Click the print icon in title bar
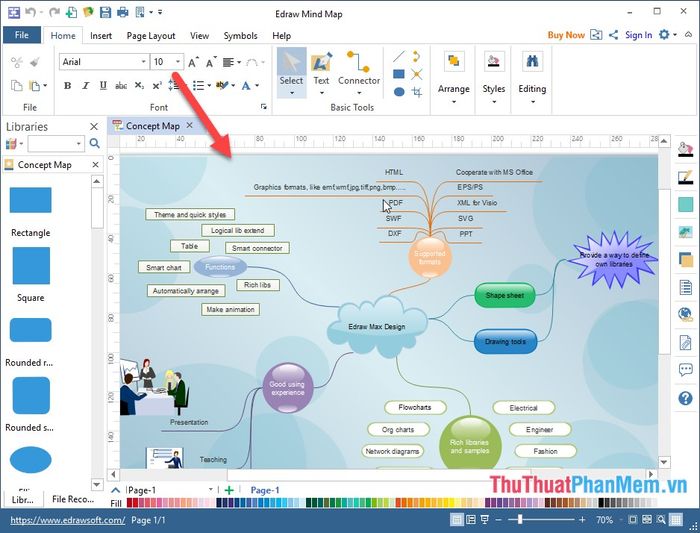Viewport: 700px width, 533px height. click(x=122, y=12)
